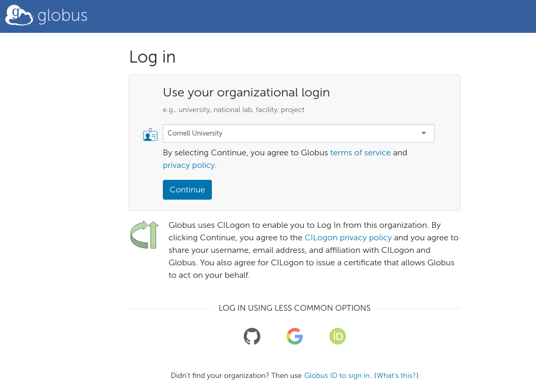Click the ID badge icon beside the selector
The width and height of the screenshot is (536, 392).
coord(150,134)
